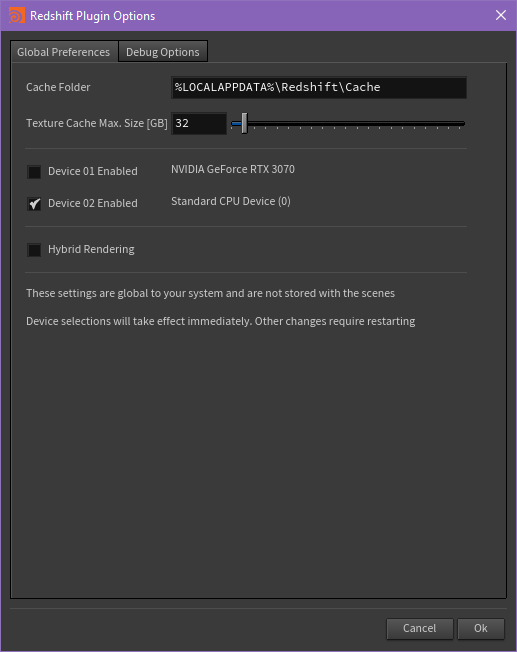517x652 pixels.
Task: Confirm settings with the Ok button
Action: (481, 628)
